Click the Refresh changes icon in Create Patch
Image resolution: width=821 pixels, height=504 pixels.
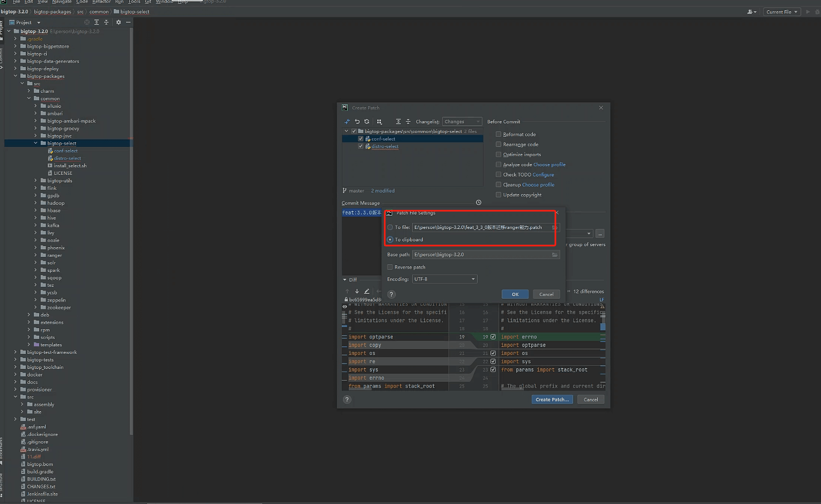(367, 122)
